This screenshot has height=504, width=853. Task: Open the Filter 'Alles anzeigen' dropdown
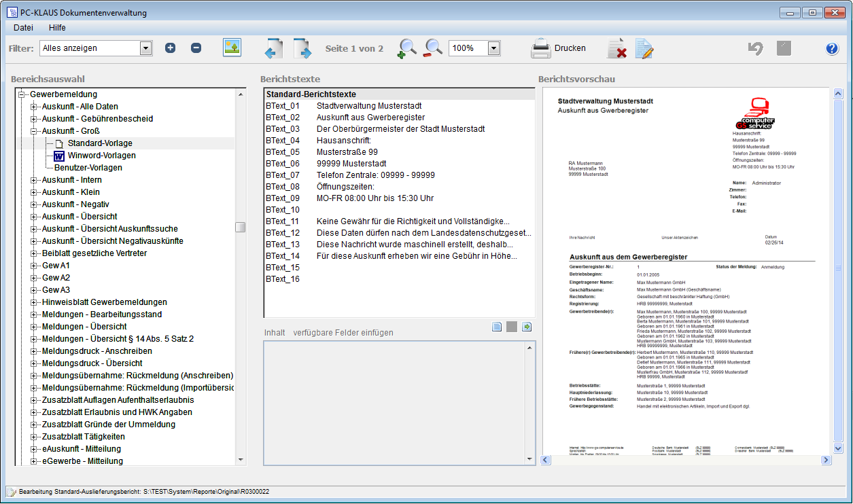click(145, 48)
